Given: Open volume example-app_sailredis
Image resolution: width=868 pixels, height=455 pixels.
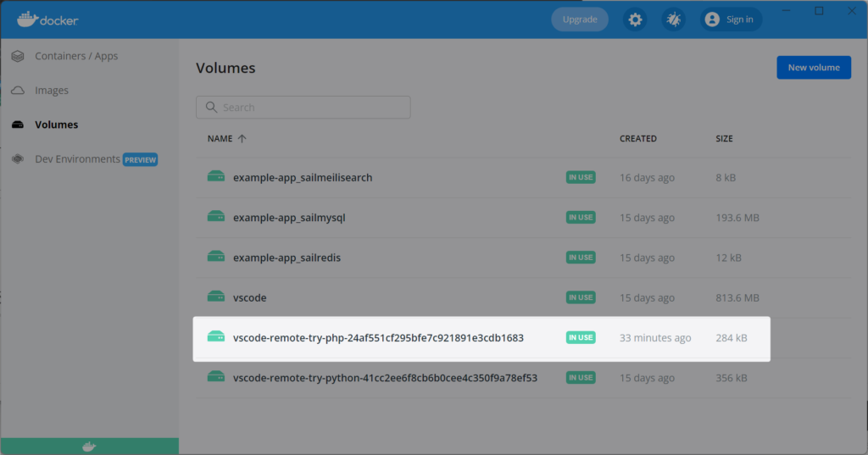Looking at the screenshot, I should (x=287, y=258).
